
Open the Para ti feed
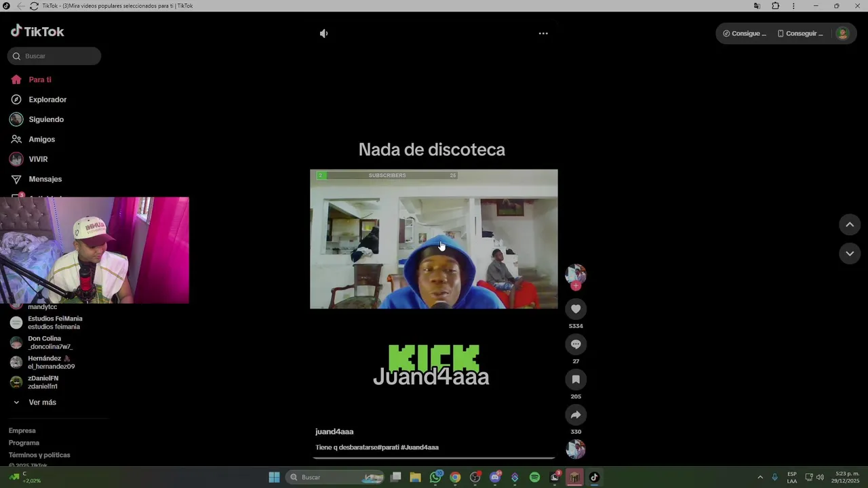[x=40, y=80]
